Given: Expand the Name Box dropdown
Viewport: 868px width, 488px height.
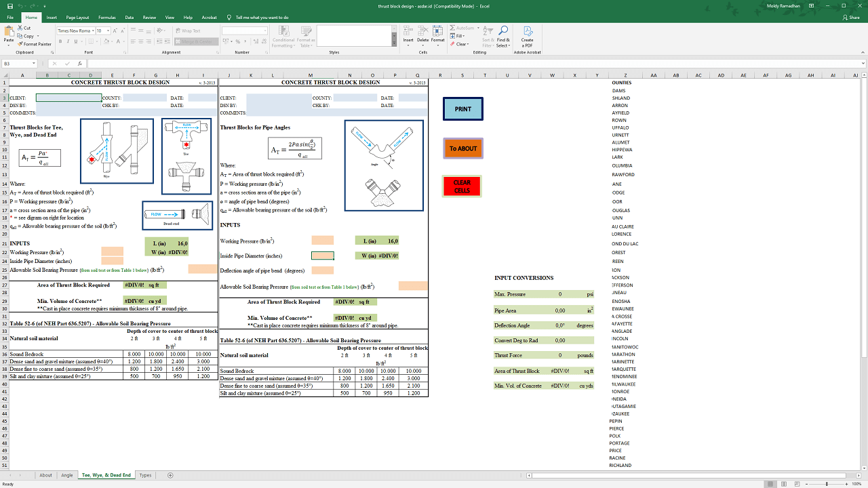Looking at the screenshot, I should (33, 64).
